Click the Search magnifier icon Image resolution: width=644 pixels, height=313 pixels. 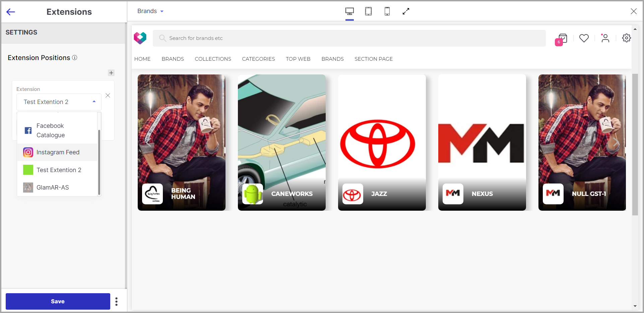[x=163, y=38]
